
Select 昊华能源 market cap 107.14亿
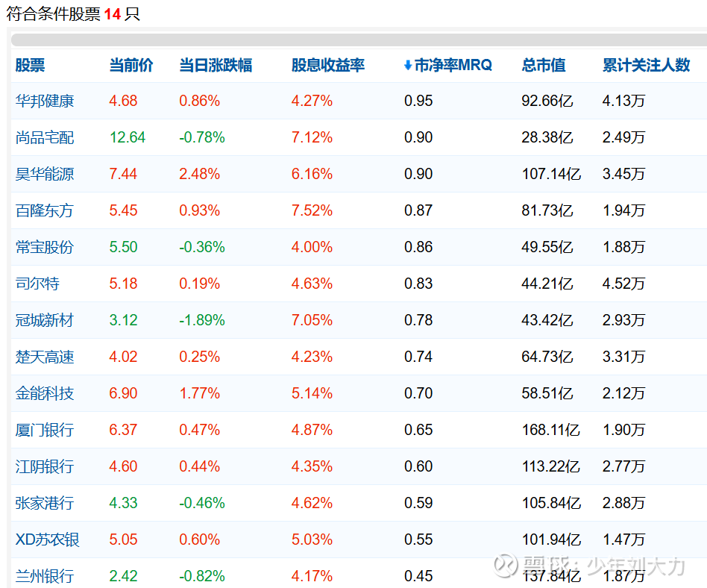coord(551,174)
